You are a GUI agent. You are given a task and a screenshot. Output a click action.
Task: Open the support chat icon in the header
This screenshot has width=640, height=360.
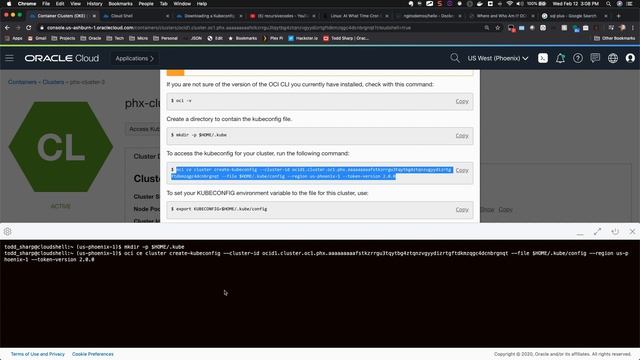[x=595, y=58]
